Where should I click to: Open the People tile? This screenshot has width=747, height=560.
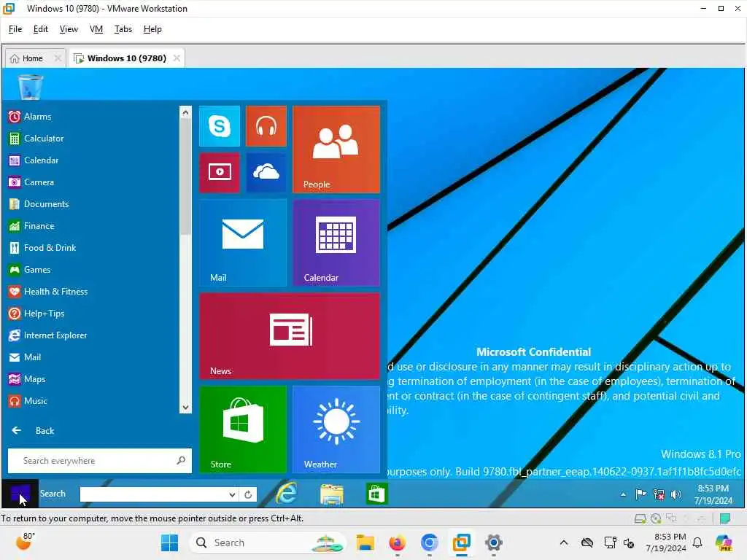(336, 149)
